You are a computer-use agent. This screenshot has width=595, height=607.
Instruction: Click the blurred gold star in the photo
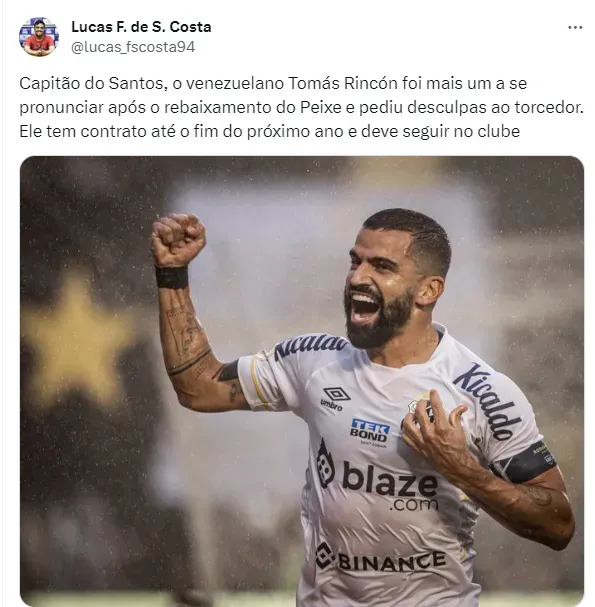[77, 341]
